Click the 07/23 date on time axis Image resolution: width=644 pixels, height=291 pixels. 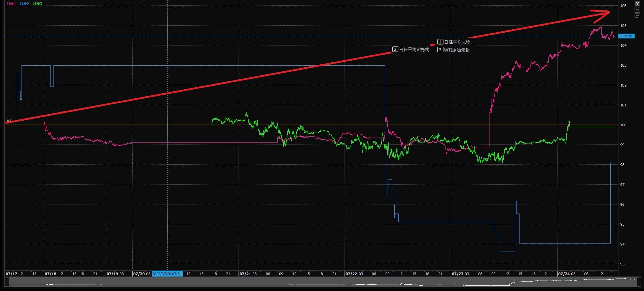coord(458,274)
